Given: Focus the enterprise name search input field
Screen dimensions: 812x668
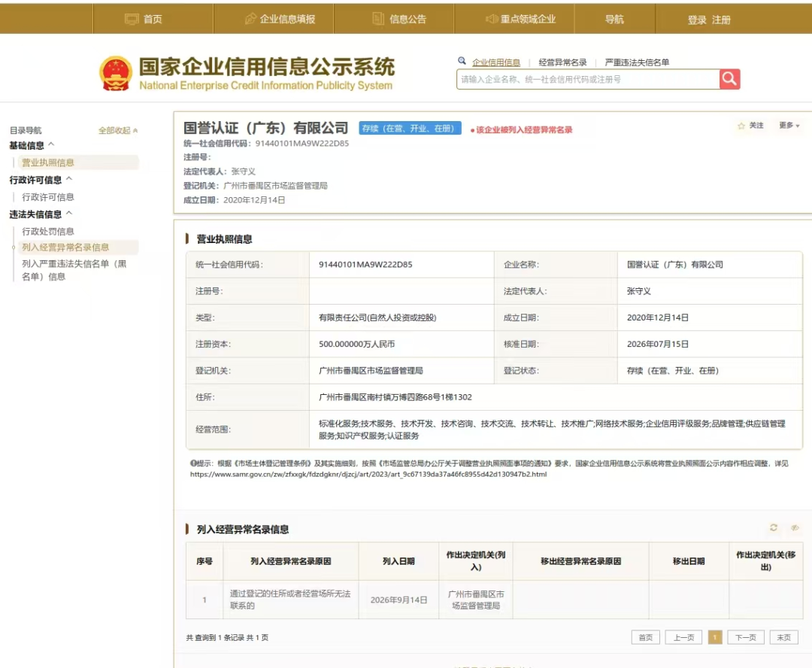Looking at the screenshot, I should 588,79.
